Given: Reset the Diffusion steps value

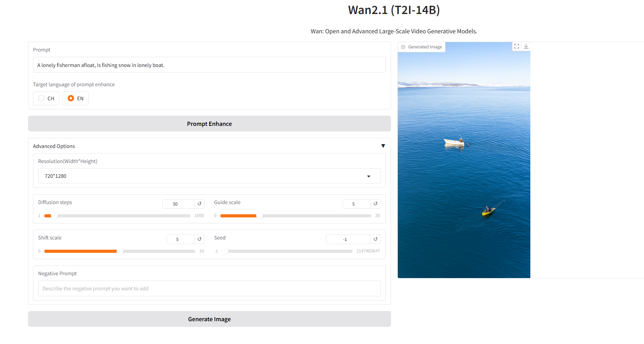Looking at the screenshot, I should click(199, 204).
